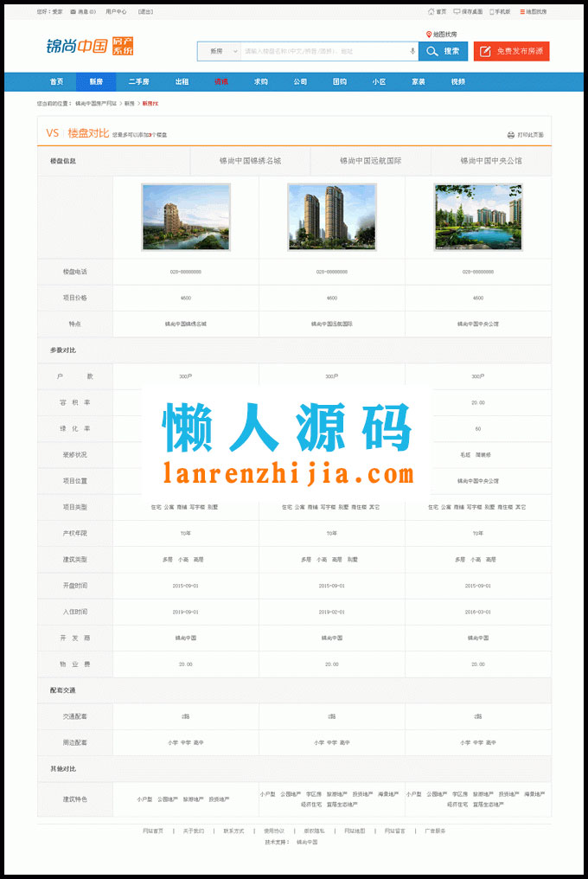The image size is (588, 879).
Task: Open the 二手房 nav tab
Action: coord(139,82)
